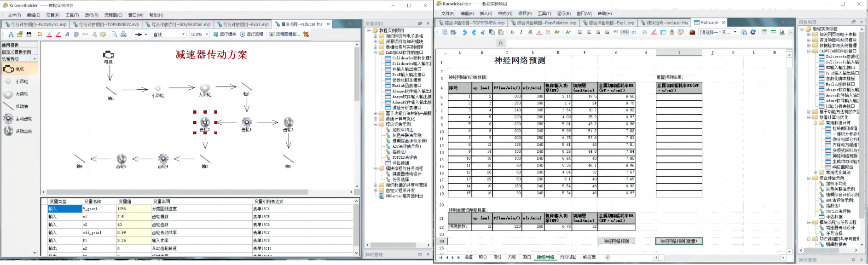868x265 pixels.
Task: Click the chart icon in spreadsheet toolbar
Action: 782,32
